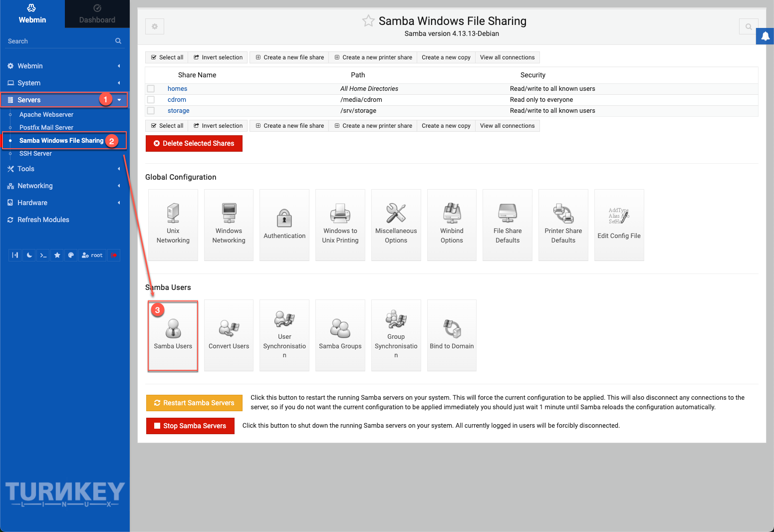Open the File Share Defaults settings
This screenshot has height=532, width=774.
pos(507,225)
